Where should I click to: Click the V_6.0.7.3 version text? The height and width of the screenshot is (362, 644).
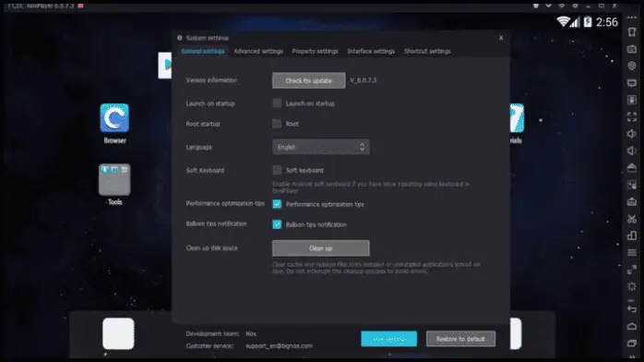[364, 80]
